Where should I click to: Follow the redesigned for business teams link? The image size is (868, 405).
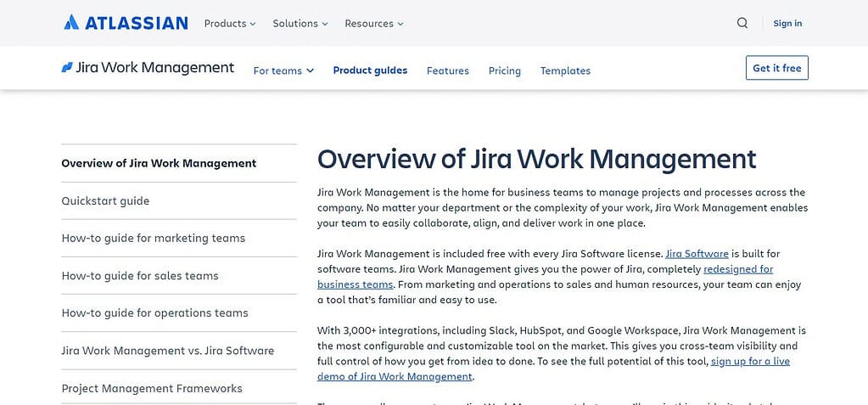(x=738, y=269)
